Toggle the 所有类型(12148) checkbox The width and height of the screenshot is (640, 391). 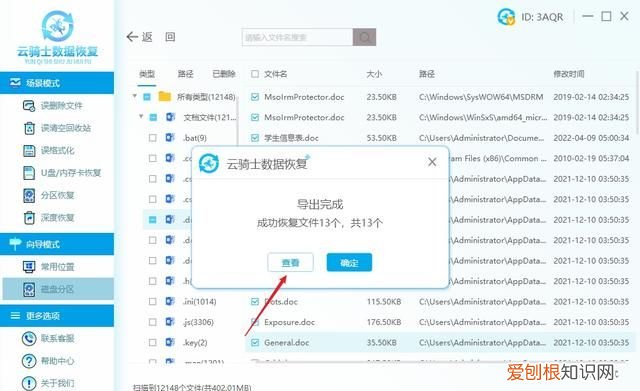[147, 97]
